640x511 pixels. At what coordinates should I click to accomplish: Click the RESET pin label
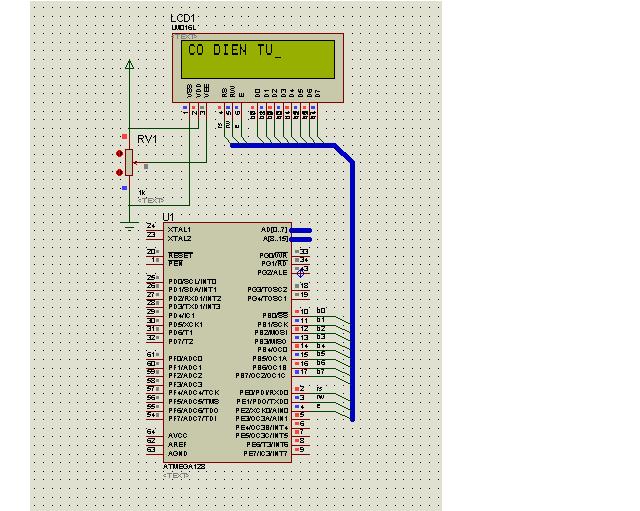click(x=180, y=256)
